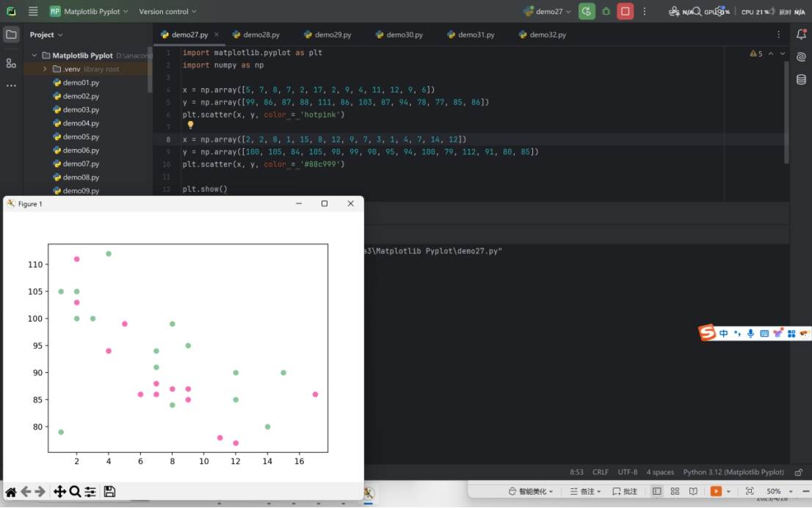Click the Debug bug icon

pyautogui.click(x=606, y=12)
